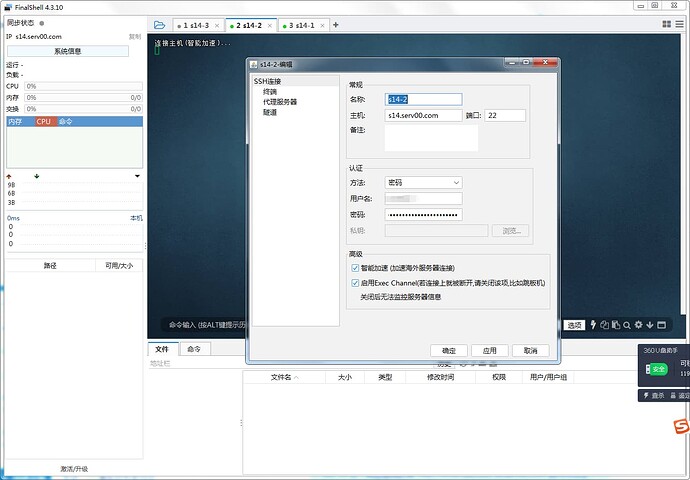The image size is (690, 480).
Task: Click the Sogou input method icon
Action: 681,426
